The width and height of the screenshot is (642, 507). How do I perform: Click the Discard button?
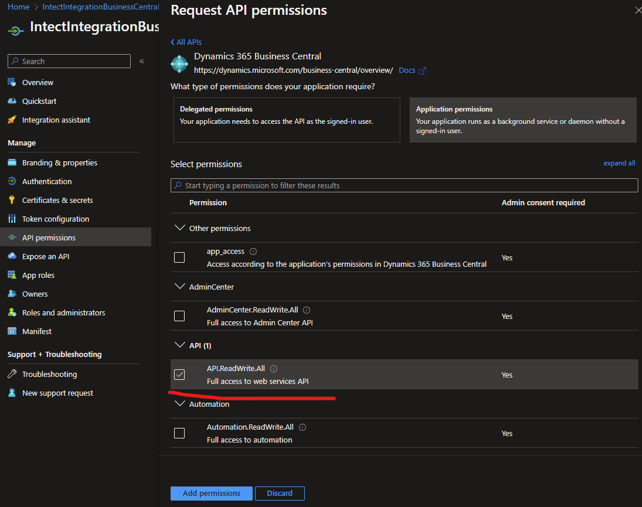280,493
